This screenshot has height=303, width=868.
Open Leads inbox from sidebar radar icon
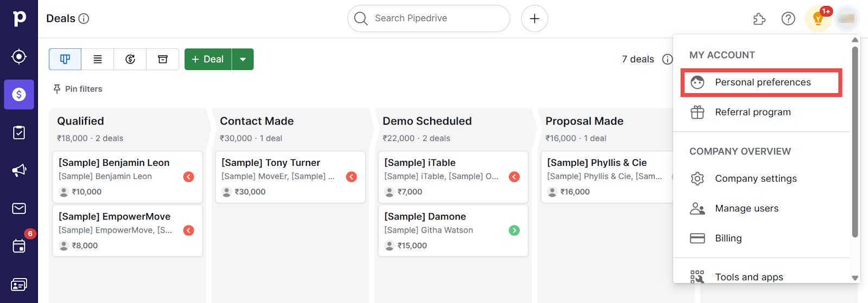pos(19,56)
